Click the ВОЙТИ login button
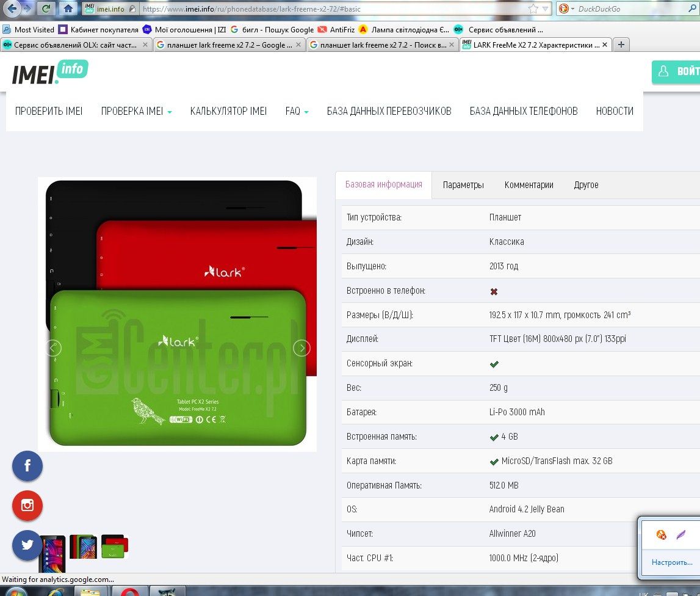 (x=676, y=71)
